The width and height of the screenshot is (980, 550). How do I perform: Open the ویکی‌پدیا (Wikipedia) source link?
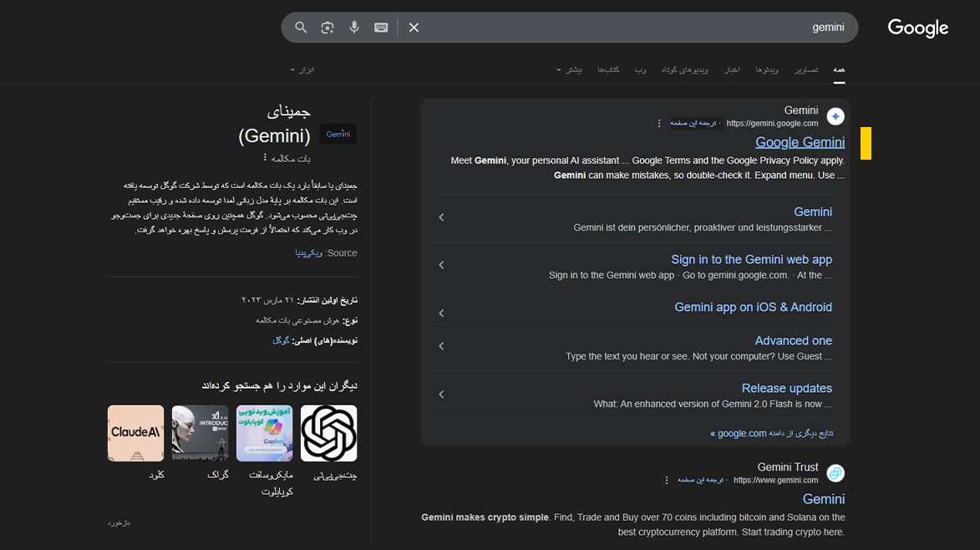click(x=309, y=253)
